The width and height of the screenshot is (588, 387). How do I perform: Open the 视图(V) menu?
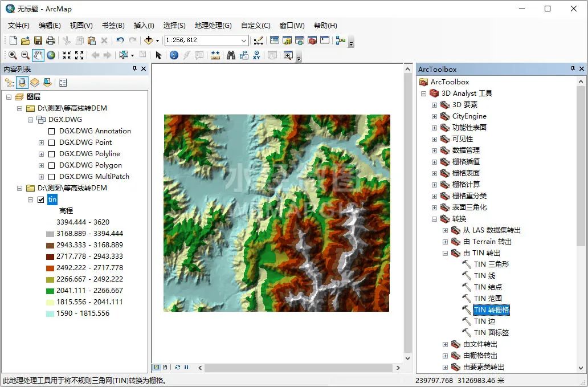pos(81,26)
